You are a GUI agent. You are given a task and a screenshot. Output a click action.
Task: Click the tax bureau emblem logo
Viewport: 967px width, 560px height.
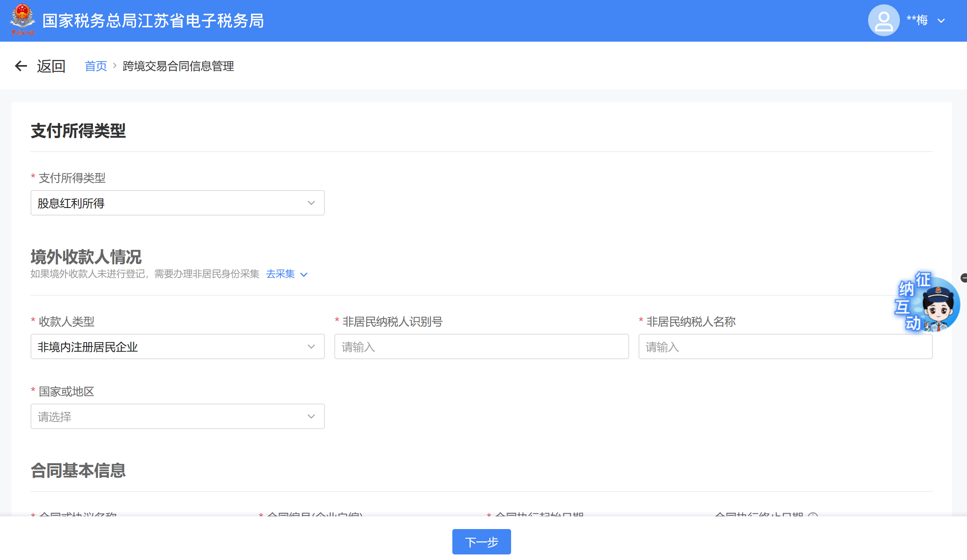click(x=22, y=20)
